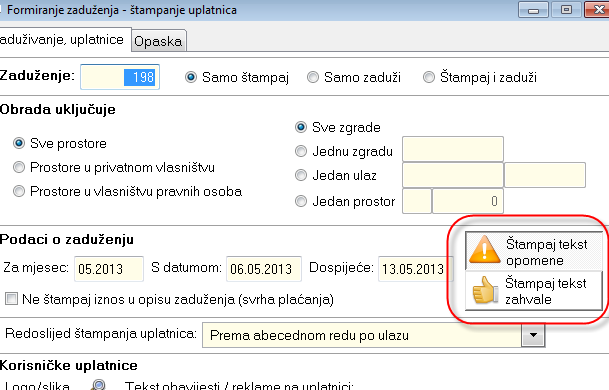Click the Zaduženje number field with 198
Viewport: 609px width, 390px height.
click(x=120, y=77)
